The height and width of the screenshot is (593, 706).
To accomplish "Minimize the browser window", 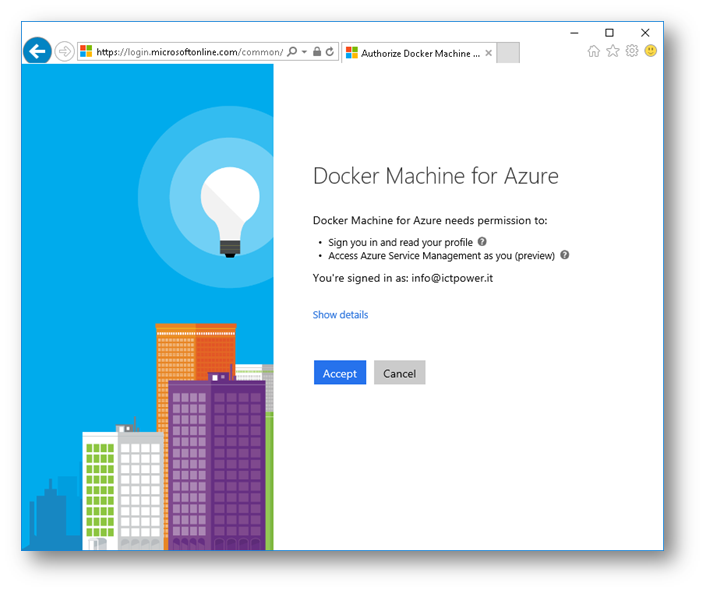I will pos(574,33).
